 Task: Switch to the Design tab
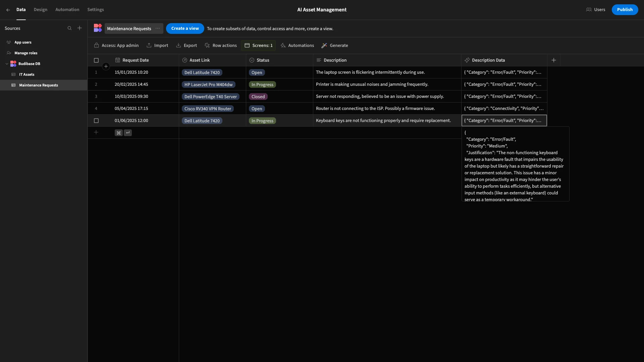click(41, 10)
